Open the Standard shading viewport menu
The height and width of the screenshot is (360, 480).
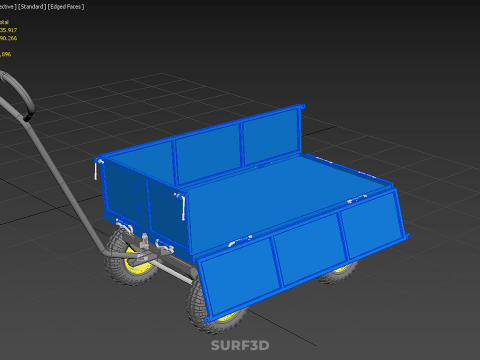click(32, 7)
